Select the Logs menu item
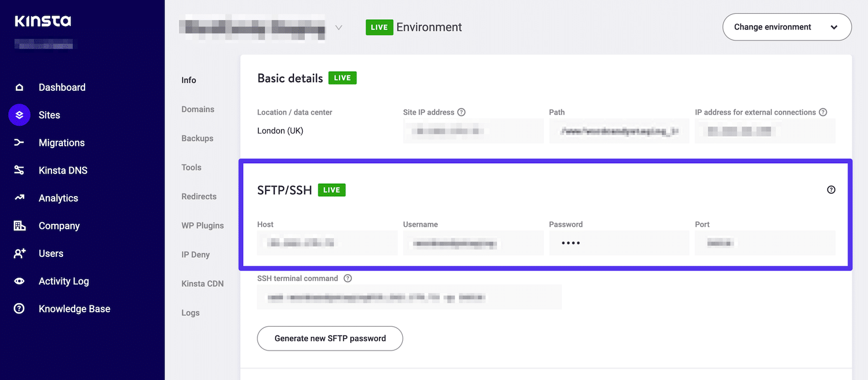Screen dimensions: 868x380 click(190, 312)
